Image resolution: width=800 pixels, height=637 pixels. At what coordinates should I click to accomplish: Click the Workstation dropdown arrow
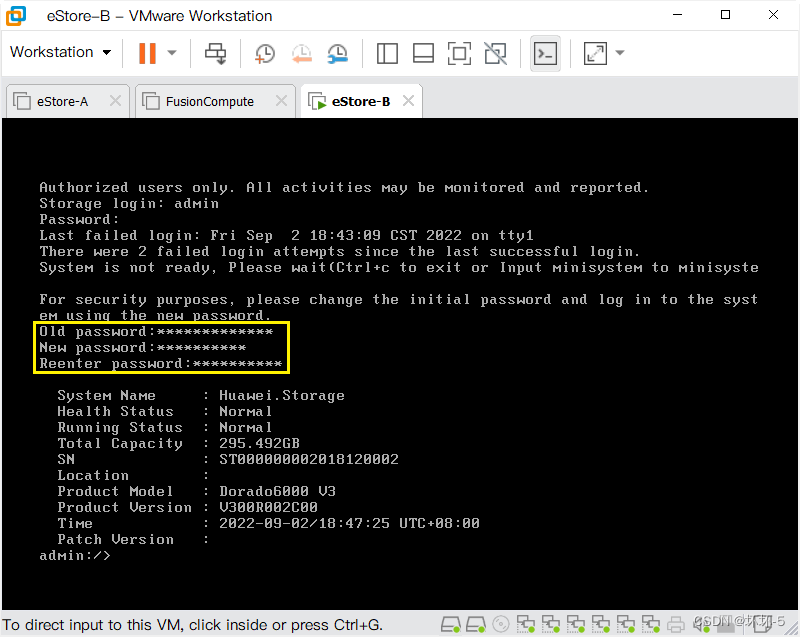(107, 53)
